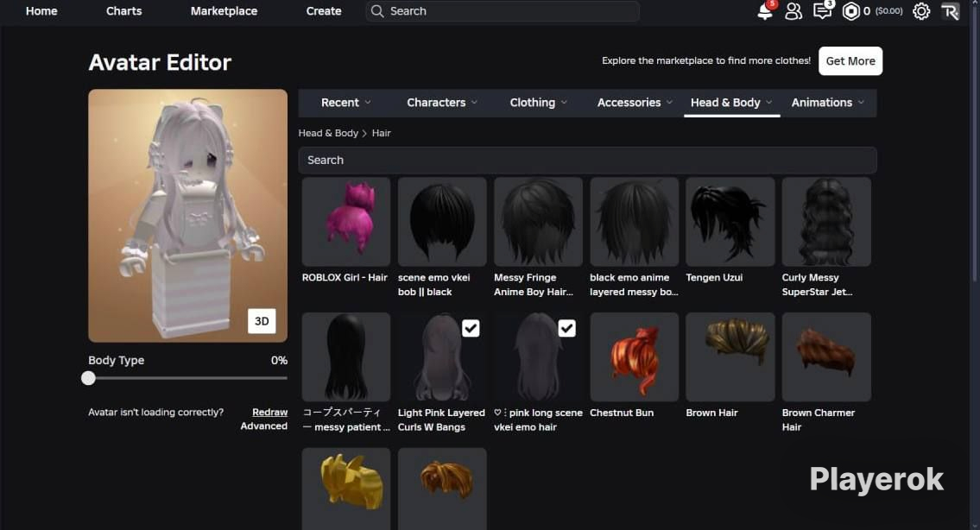Viewport: 980px width, 530px height.
Task: Select the Brown Hair item
Action: click(x=730, y=356)
